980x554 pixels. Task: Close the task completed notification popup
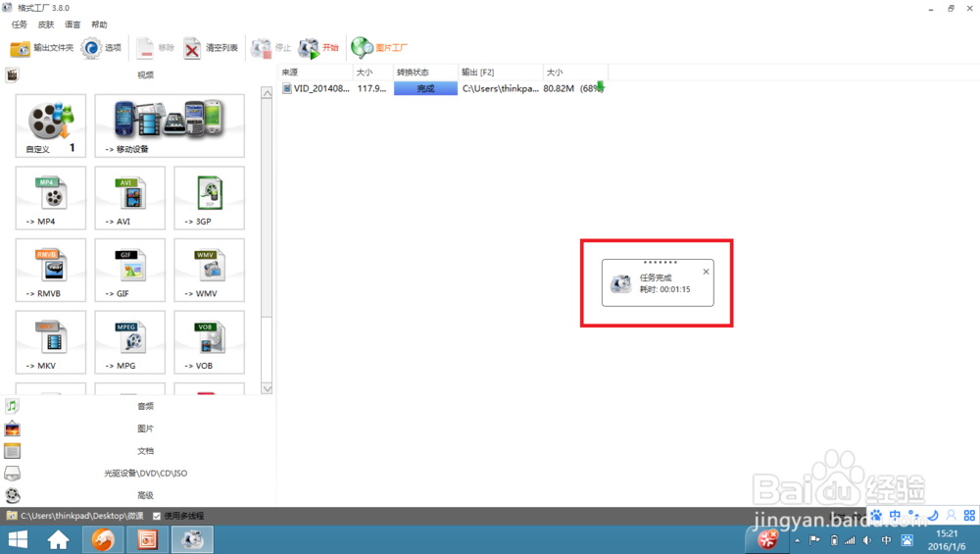707,272
